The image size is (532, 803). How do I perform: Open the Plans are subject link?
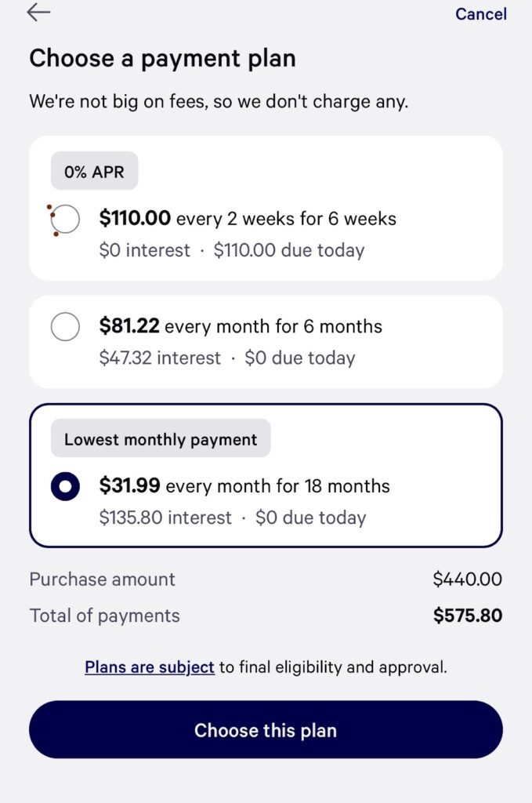[x=150, y=667]
